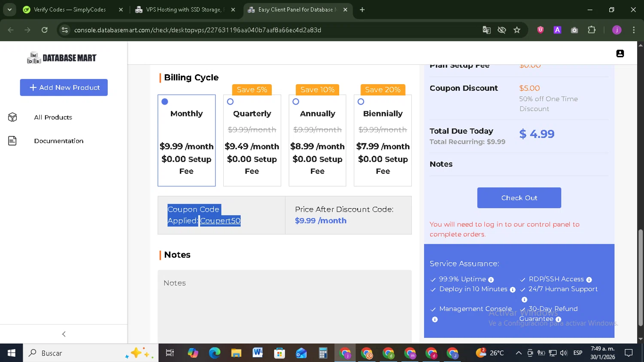
Task: Open the user account icon on the page header
Action: point(620,53)
